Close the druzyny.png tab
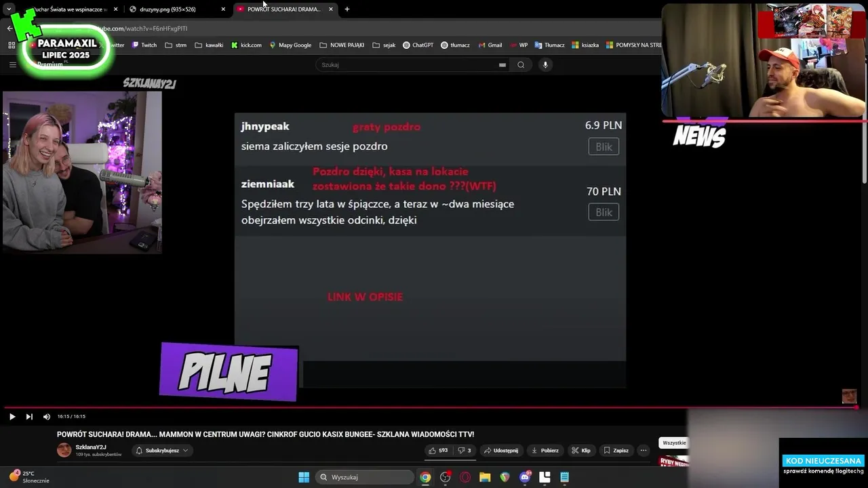 (x=223, y=9)
